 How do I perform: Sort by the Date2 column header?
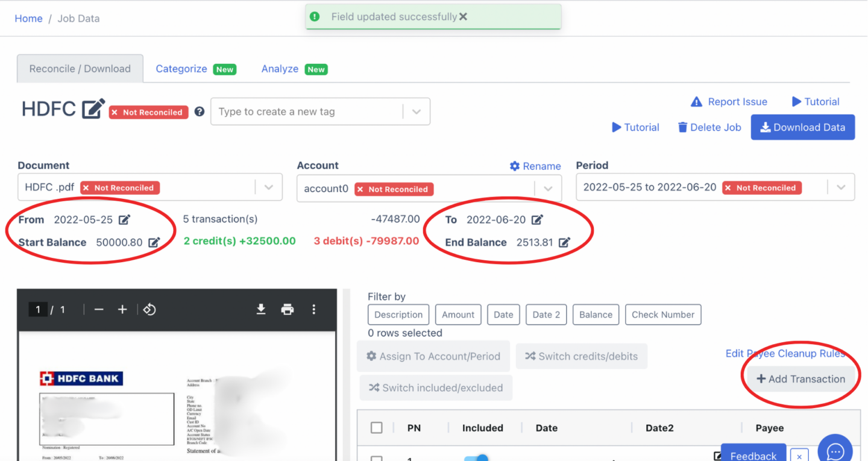(x=659, y=428)
